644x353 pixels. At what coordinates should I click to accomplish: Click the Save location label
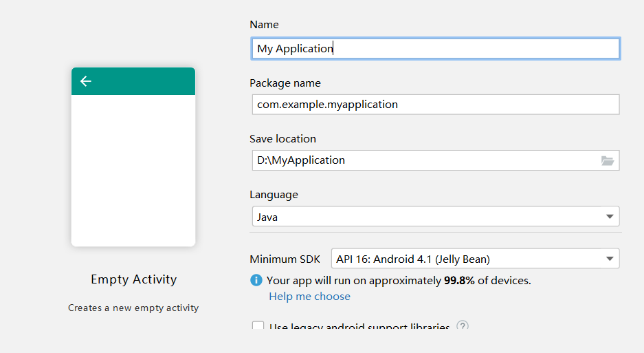pos(282,139)
